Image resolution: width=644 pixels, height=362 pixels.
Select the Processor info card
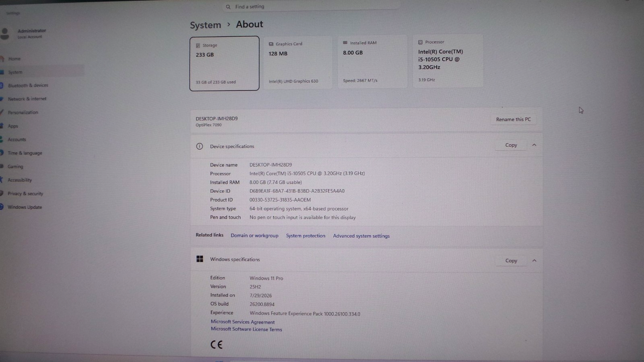448,61
